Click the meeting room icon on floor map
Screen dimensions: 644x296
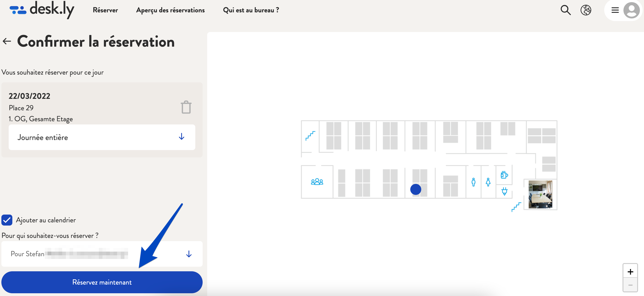317,181
